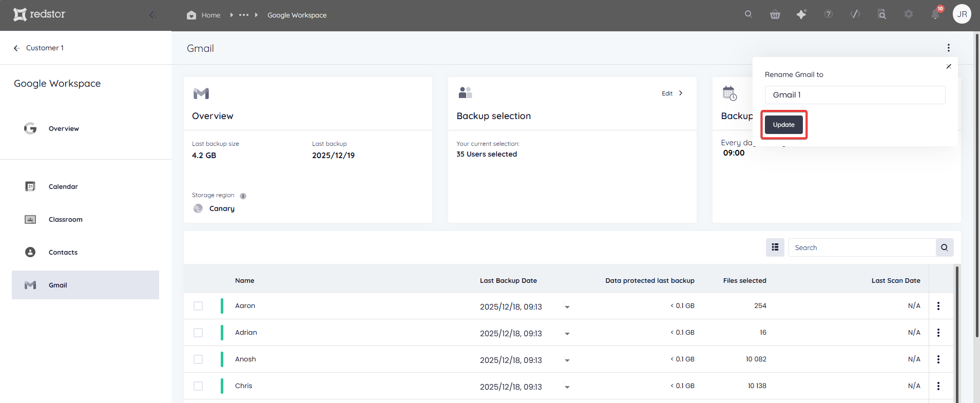Open the document search icon
Screen dimensions: 980x403
click(882, 14)
